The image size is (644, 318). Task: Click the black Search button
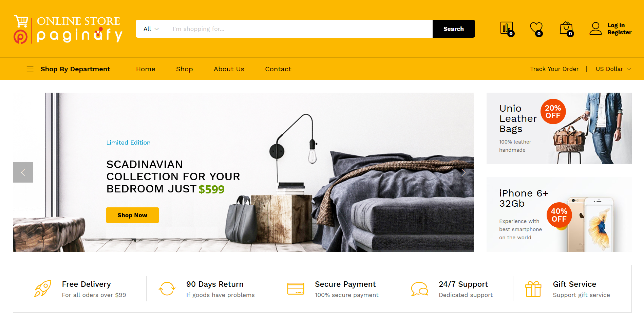click(454, 29)
